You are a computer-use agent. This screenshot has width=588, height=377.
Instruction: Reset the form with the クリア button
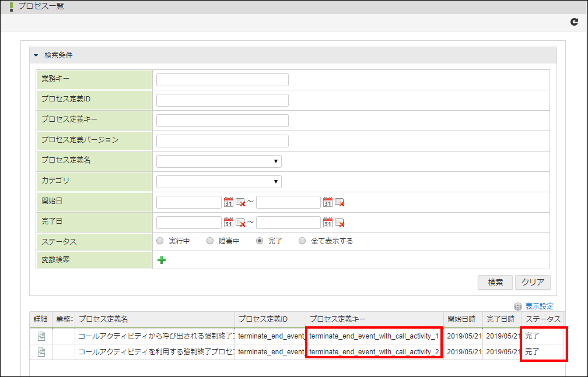coord(533,282)
